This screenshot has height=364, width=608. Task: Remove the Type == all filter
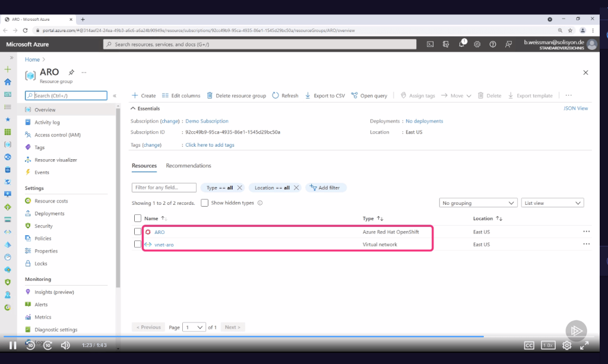pyautogui.click(x=240, y=188)
